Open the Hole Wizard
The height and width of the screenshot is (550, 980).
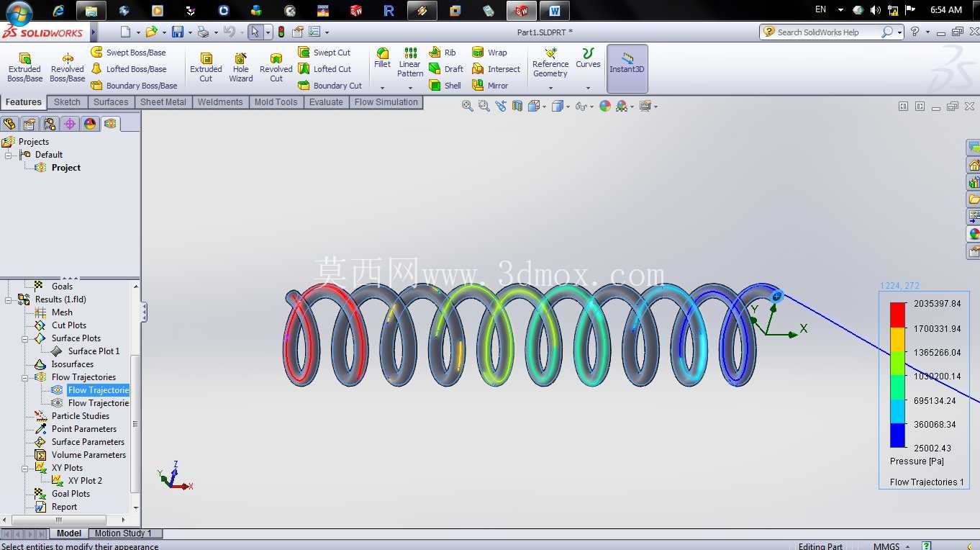[x=241, y=67]
